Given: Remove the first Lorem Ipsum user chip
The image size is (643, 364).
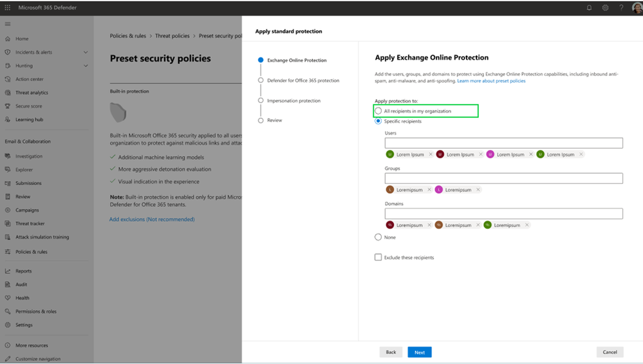Looking at the screenshot, I should pos(431,154).
